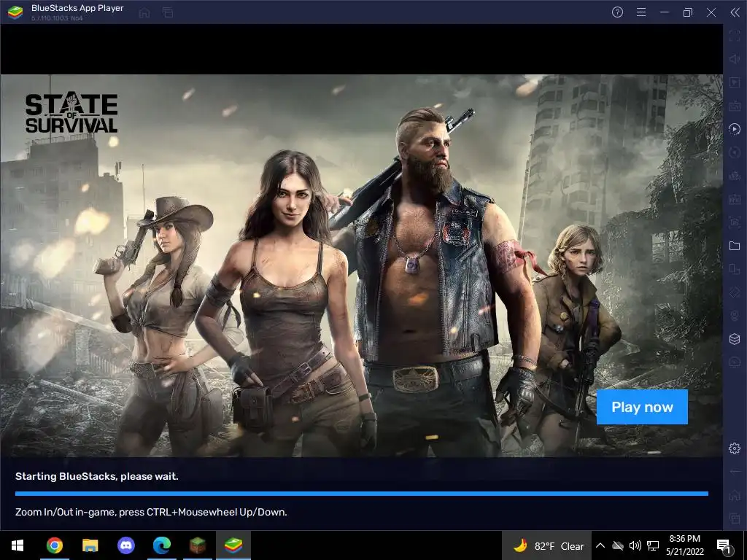Click the State of Survival logo
747x560 pixels.
tap(71, 113)
